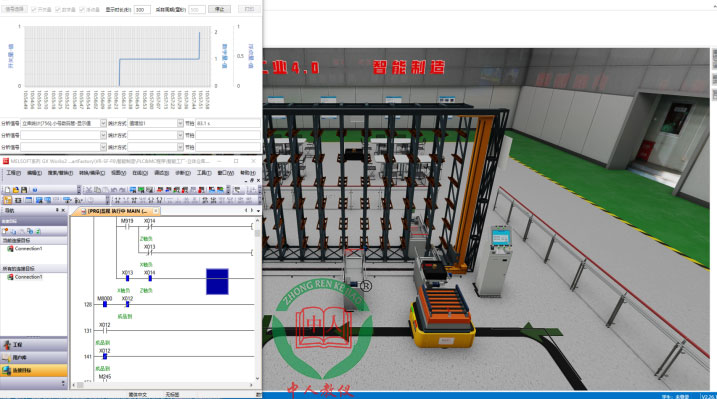This screenshot has width=717, height=399.
Task: Toggle the second checkbox above the signal chart
Action: [x=58, y=10]
